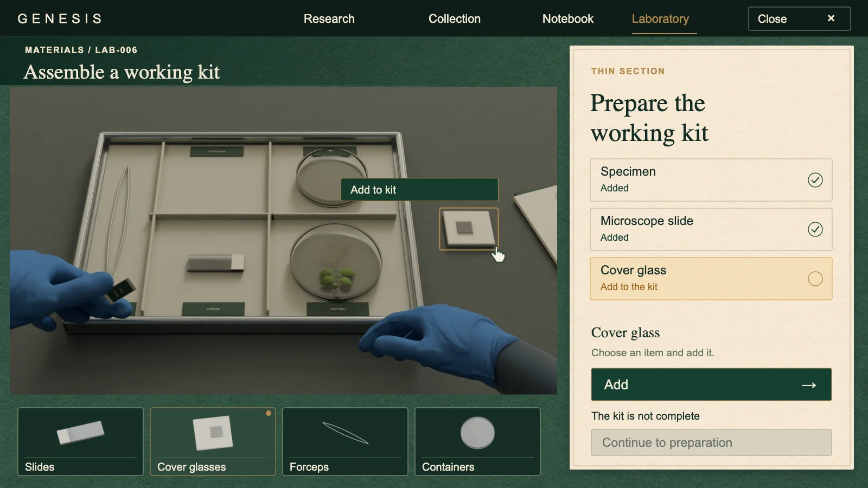Click the Add button
This screenshot has width=868, height=488.
[x=711, y=384]
